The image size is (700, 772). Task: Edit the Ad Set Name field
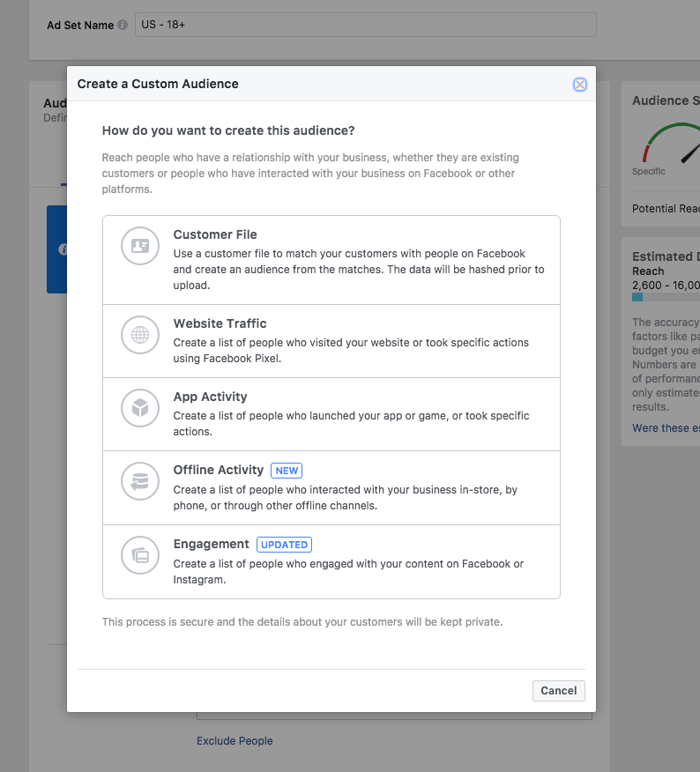click(366, 25)
